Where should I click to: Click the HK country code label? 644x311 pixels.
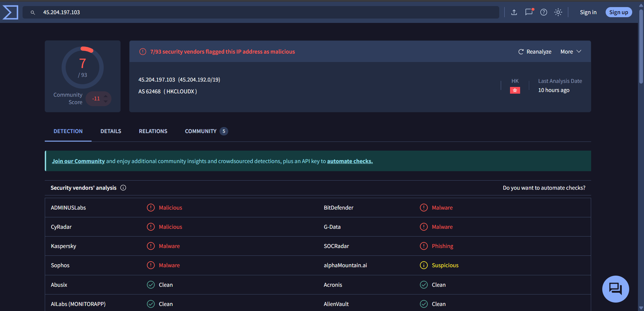515,81
